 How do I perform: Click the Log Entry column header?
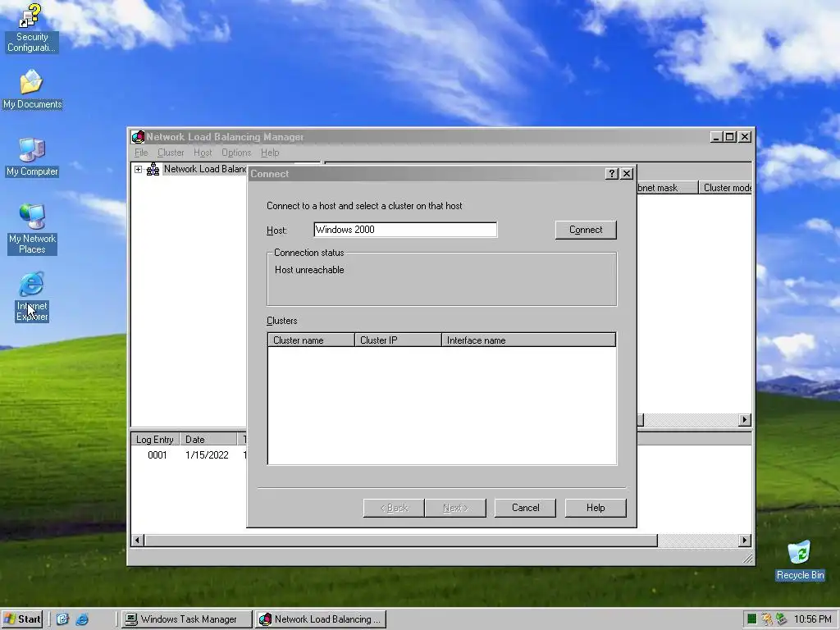pyautogui.click(x=155, y=440)
